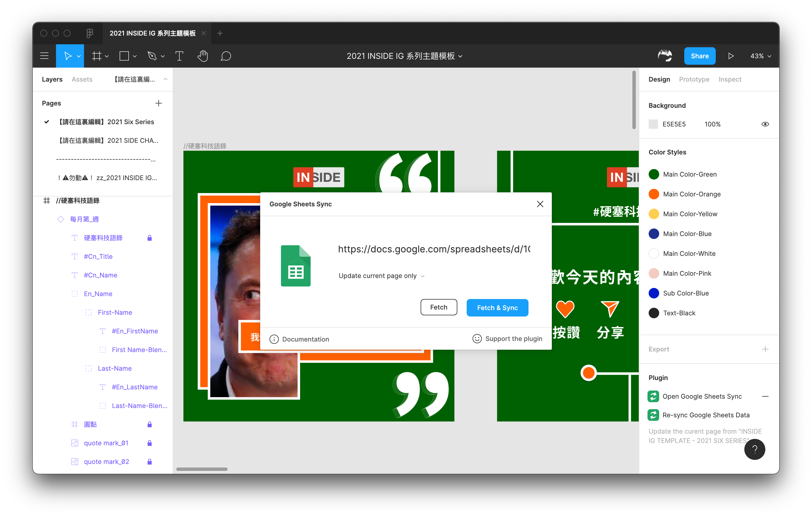Click the canvas vertical scrollbar
812x517 pixels.
(x=633, y=100)
